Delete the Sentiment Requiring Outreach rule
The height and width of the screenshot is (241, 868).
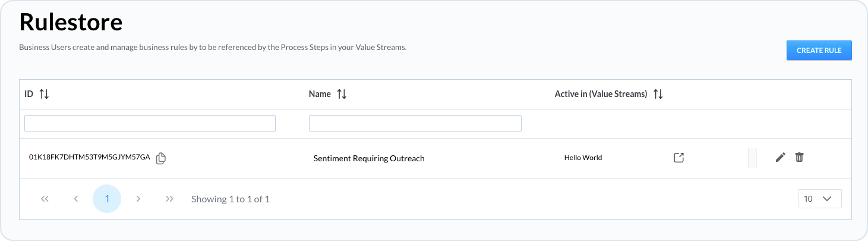tap(800, 157)
